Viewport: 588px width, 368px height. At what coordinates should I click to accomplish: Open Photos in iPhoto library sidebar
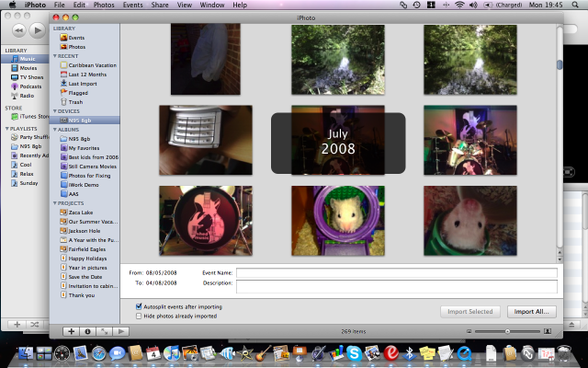tap(76, 47)
